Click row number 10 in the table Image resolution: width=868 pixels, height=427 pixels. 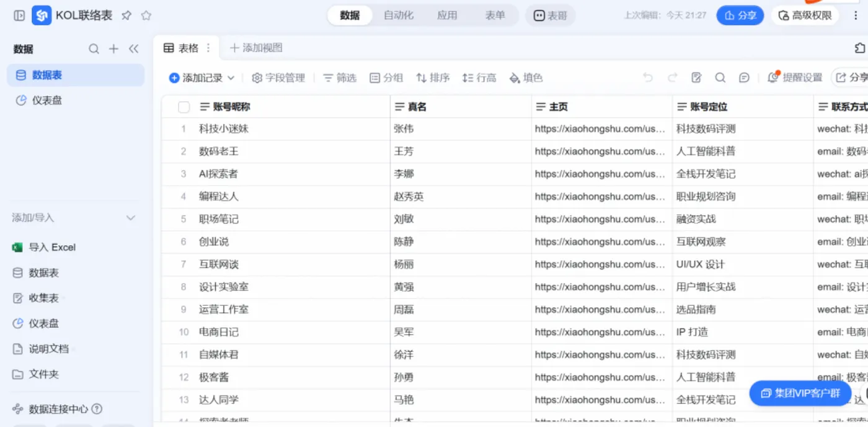pyautogui.click(x=184, y=332)
